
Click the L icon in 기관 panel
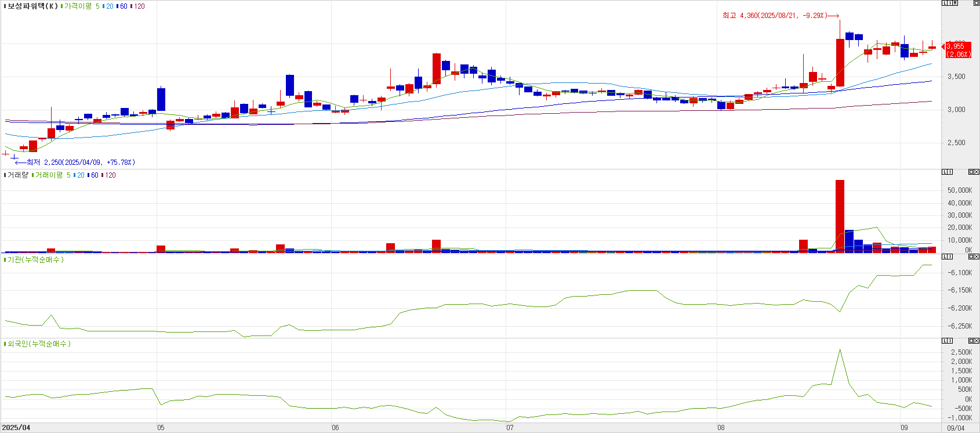coord(945,256)
